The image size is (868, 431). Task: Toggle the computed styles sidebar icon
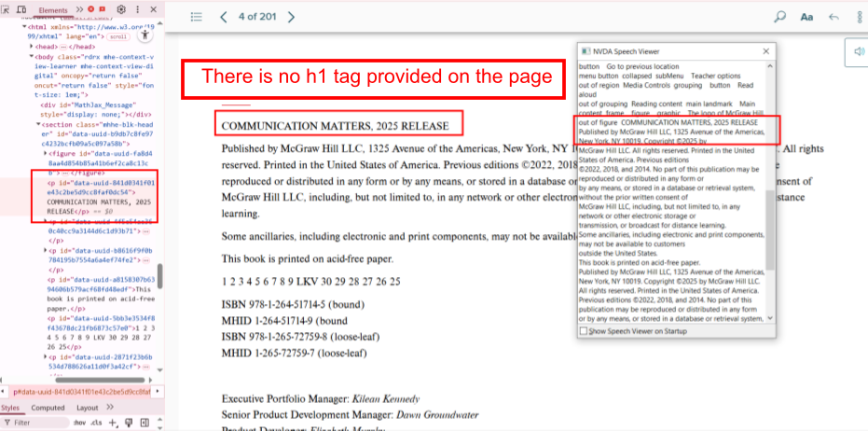[145, 423]
